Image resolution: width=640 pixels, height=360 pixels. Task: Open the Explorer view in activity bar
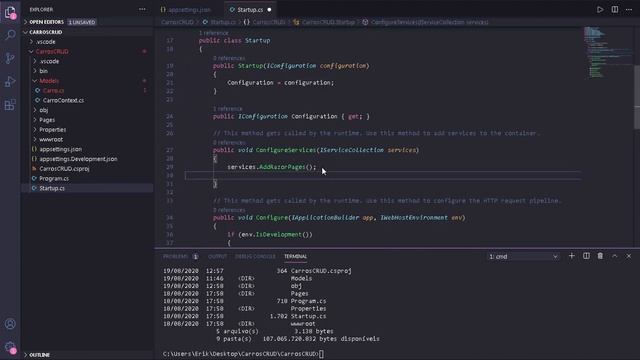(10, 13)
